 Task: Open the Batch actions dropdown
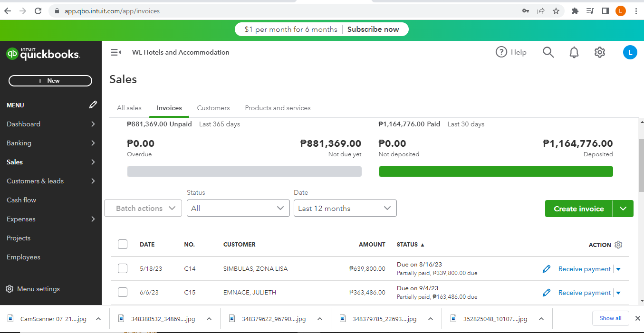(x=143, y=208)
